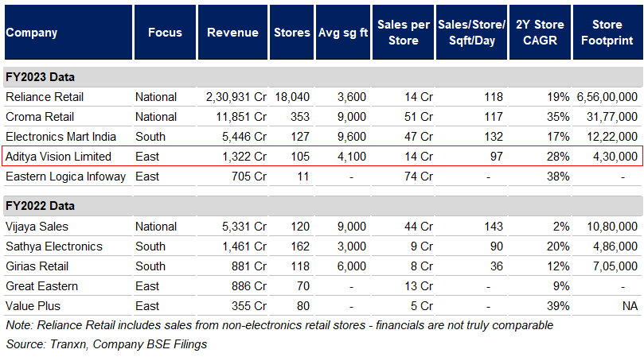
Task: Click the Girias Retail company cell
Action: pyautogui.click(x=37, y=266)
